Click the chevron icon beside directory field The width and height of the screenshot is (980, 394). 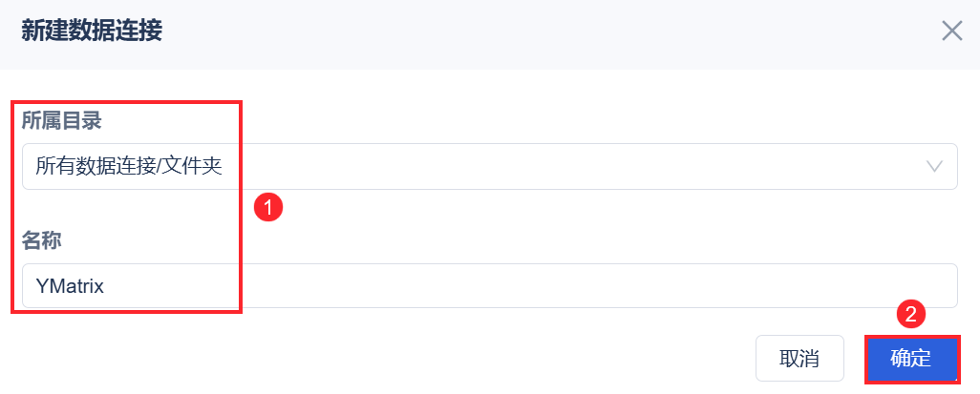(935, 167)
